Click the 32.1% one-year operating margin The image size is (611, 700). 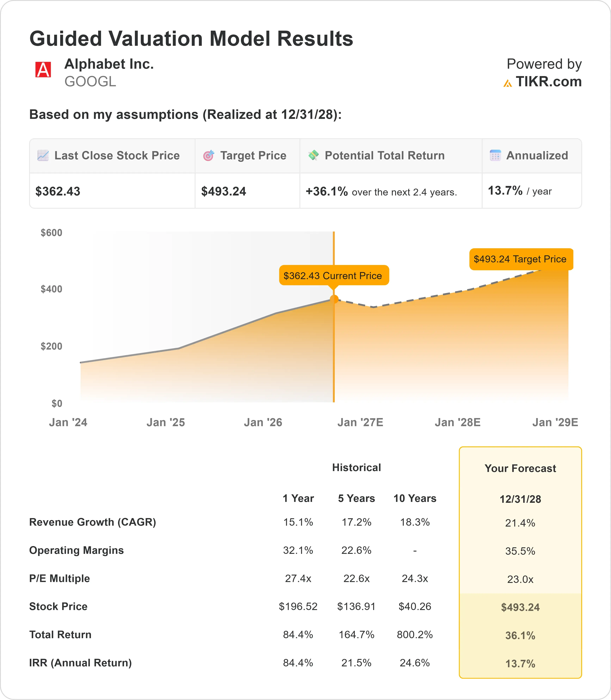click(x=298, y=550)
